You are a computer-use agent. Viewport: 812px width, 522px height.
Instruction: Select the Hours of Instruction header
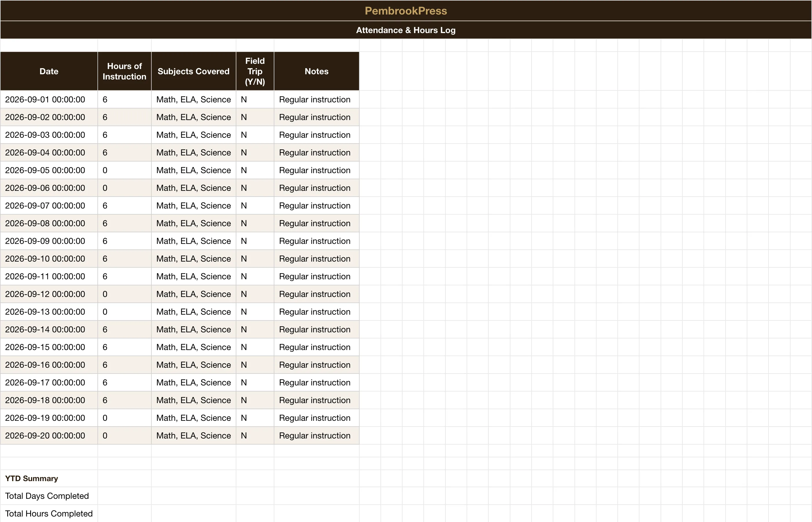(x=124, y=71)
